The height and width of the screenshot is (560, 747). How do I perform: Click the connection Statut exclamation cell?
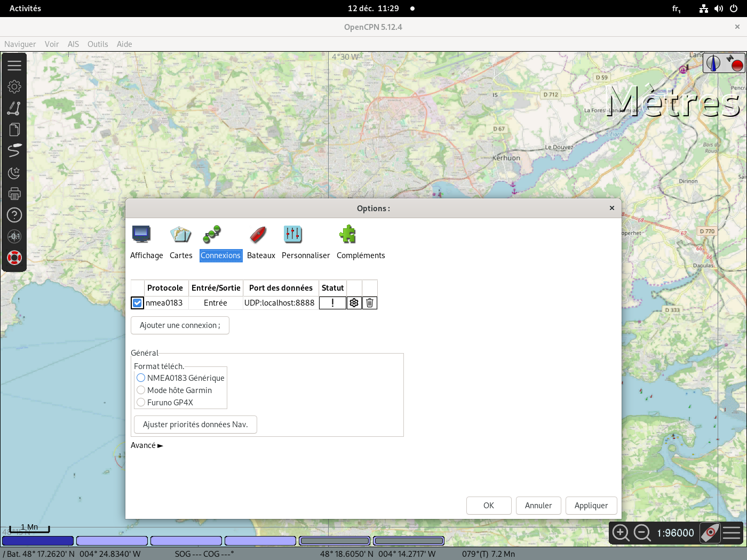[x=332, y=303]
